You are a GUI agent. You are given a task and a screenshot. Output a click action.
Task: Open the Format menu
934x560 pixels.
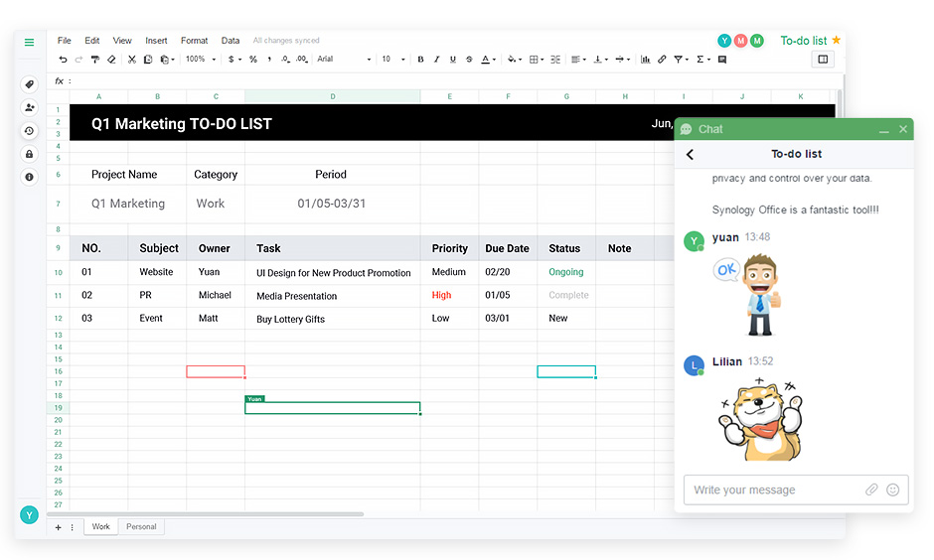click(x=194, y=41)
